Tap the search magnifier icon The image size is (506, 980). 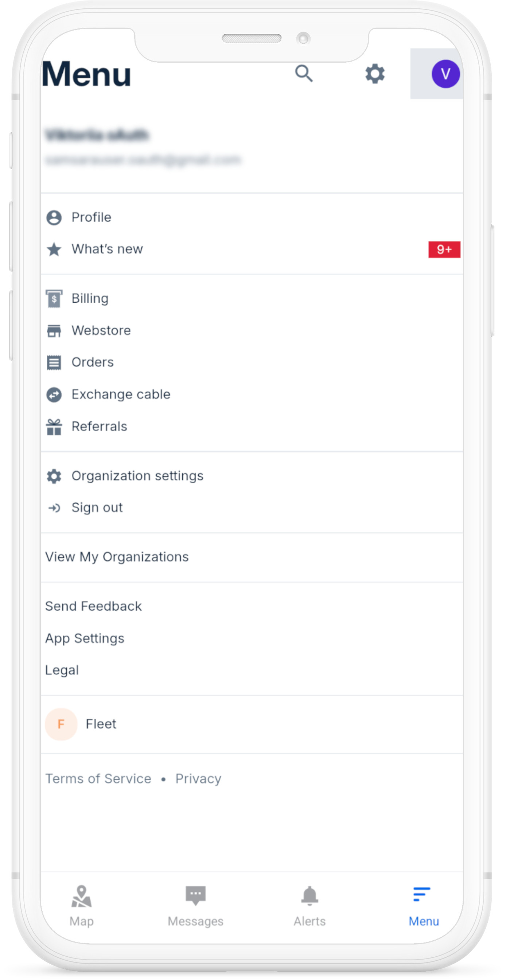click(304, 74)
